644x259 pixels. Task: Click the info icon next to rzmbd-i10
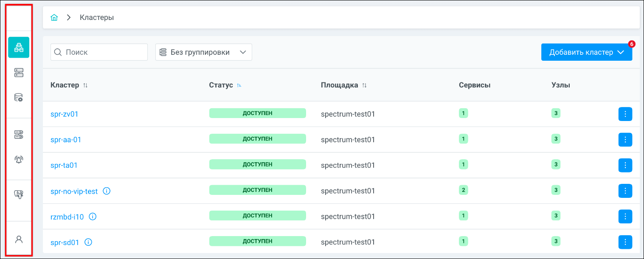click(93, 217)
